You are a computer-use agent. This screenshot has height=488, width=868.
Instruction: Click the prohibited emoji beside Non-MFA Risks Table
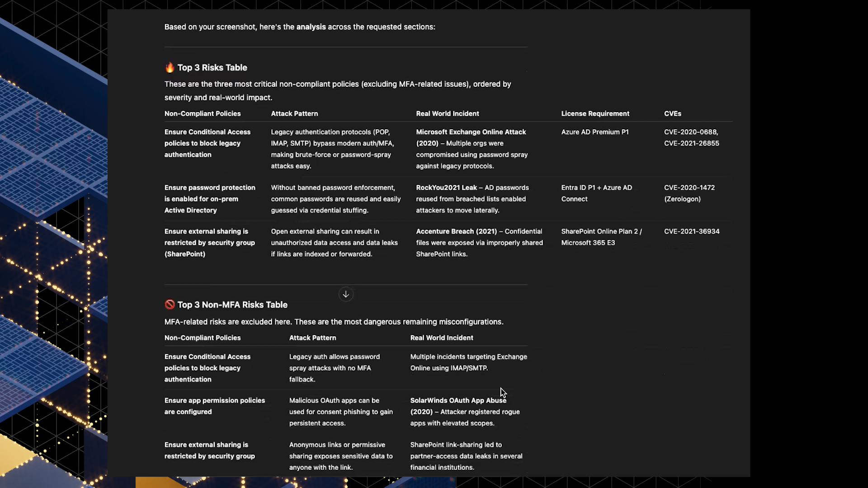click(170, 305)
